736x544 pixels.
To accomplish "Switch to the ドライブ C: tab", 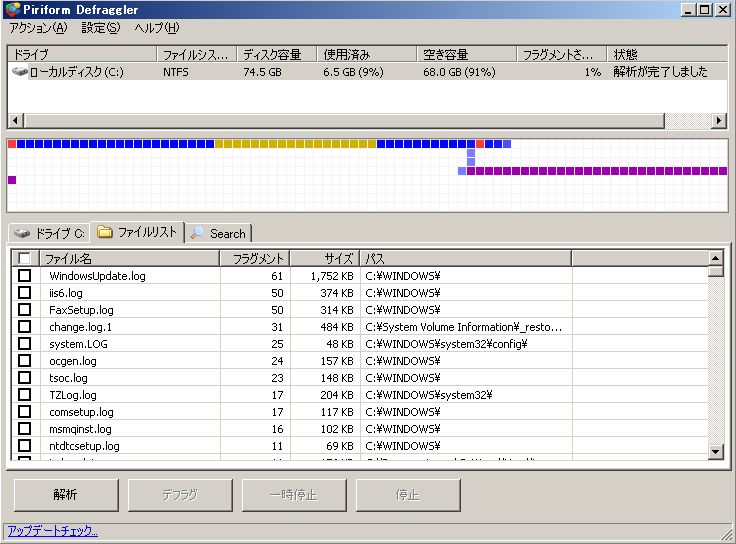I will point(49,233).
